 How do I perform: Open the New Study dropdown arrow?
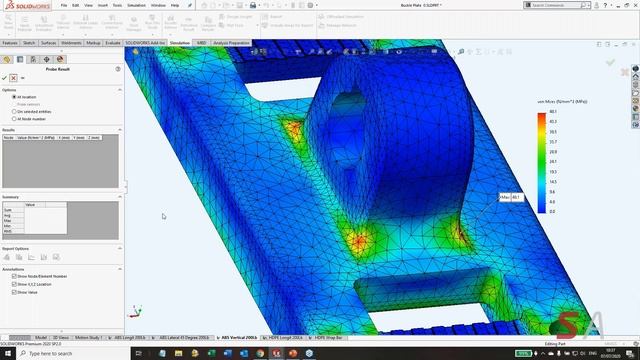(9, 34)
